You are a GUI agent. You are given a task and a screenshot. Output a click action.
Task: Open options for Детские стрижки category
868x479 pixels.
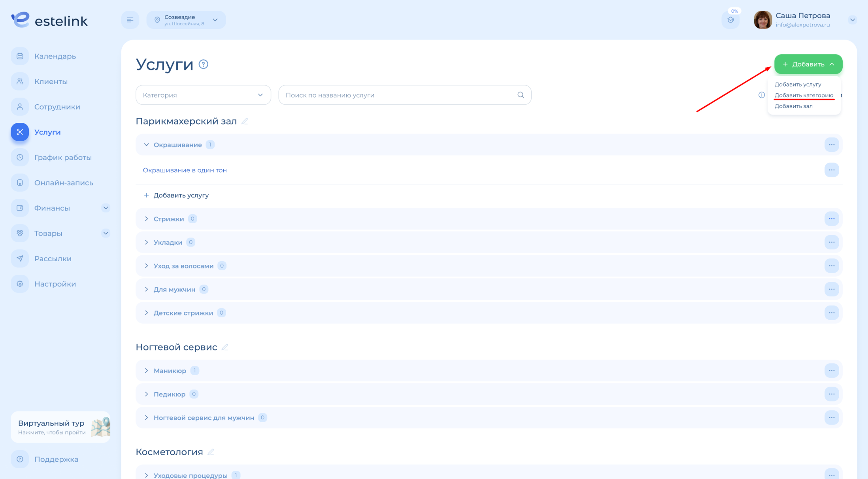tap(832, 313)
